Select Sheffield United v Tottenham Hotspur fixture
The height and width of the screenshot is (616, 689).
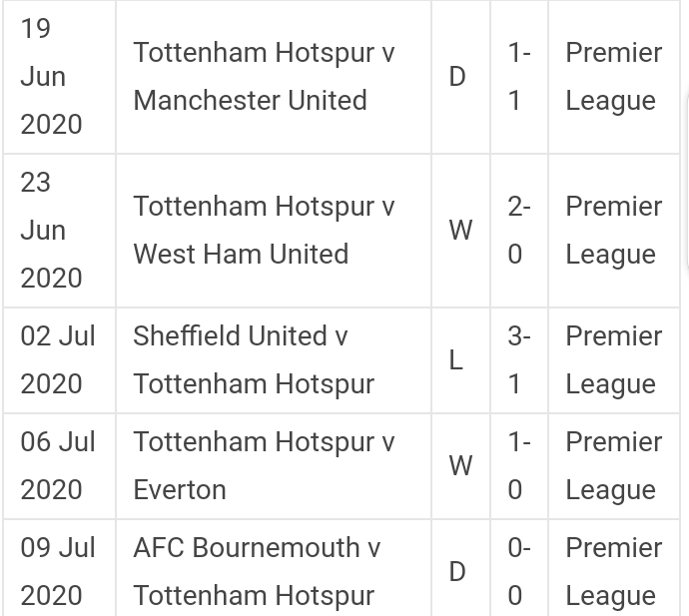tap(274, 360)
